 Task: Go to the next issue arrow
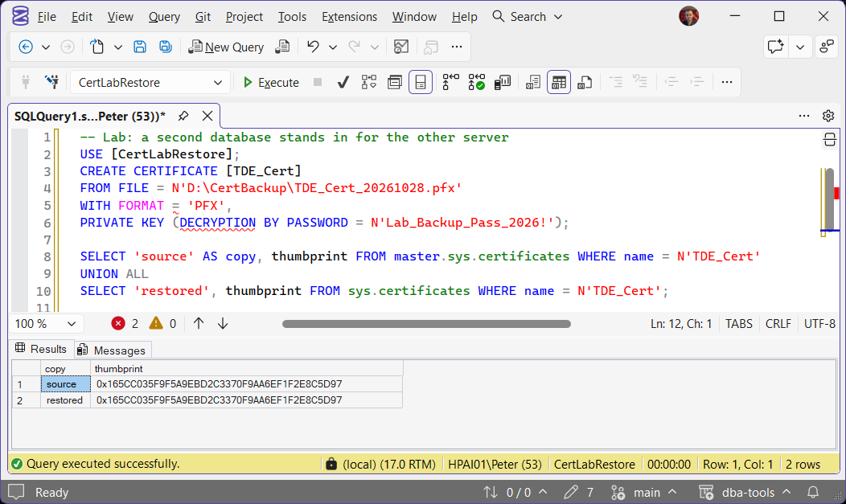point(223,323)
